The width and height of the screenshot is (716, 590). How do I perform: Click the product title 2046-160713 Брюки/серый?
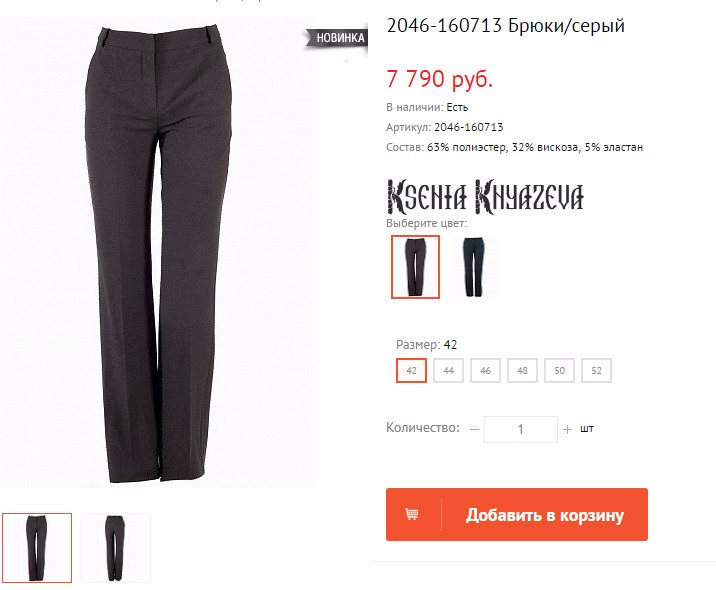click(x=505, y=26)
